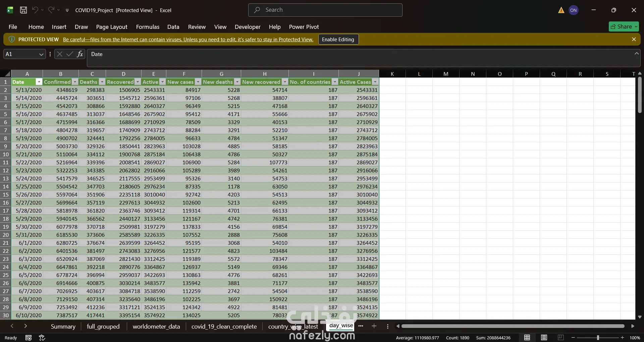
Task: Select row 15 header
Action: tap(6, 194)
